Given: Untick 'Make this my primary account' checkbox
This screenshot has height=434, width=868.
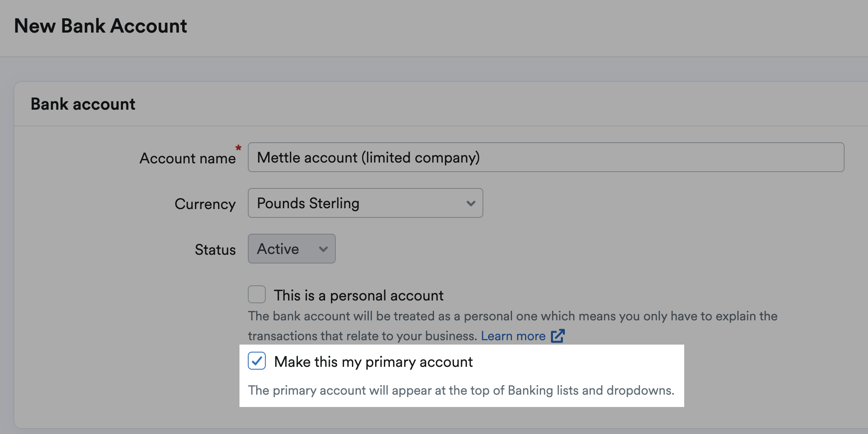Looking at the screenshot, I should click(x=257, y=361).
